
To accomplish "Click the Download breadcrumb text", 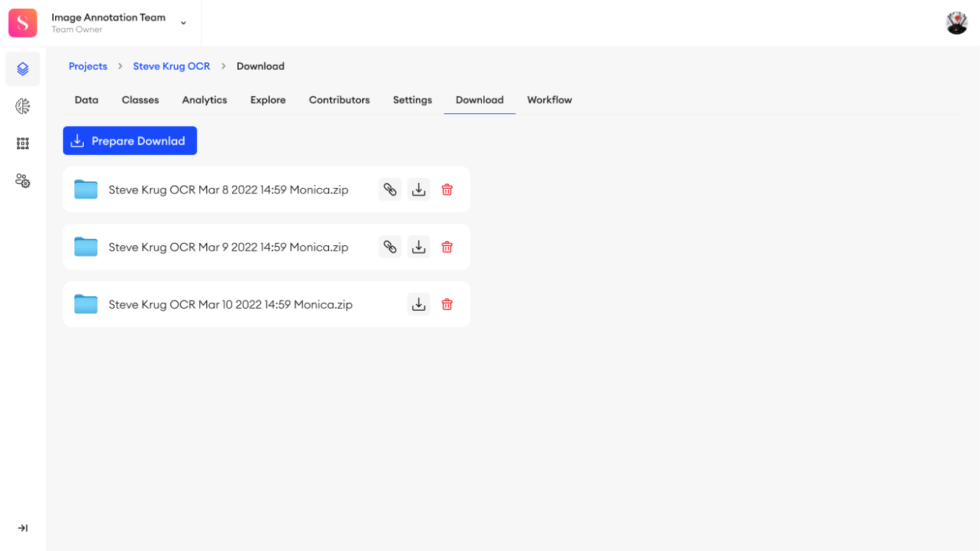I will pos(260,66).
